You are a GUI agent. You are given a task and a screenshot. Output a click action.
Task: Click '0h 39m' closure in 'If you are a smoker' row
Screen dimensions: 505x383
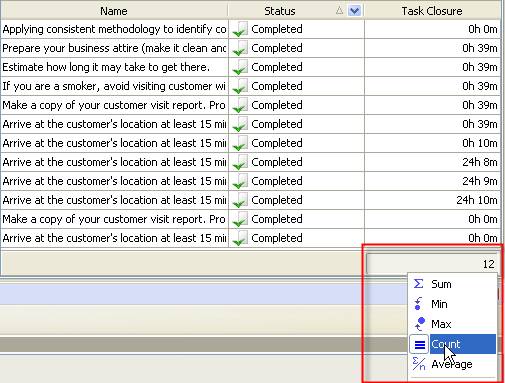[480, 86]
